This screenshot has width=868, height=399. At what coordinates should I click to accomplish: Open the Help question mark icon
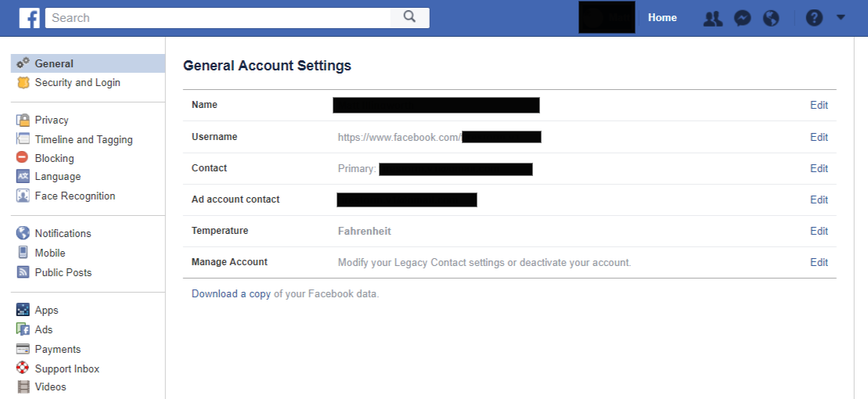point(814,18)
